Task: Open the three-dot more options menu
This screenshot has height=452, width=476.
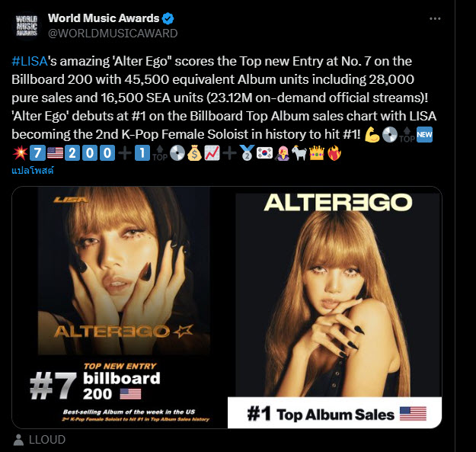Action: (435, 19)
